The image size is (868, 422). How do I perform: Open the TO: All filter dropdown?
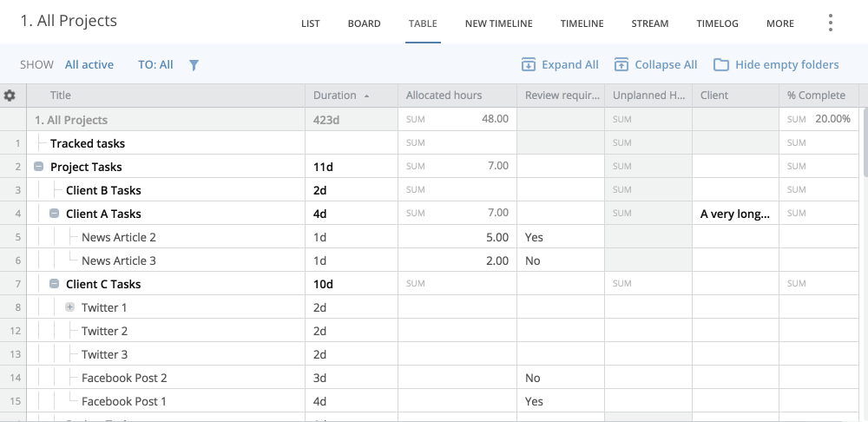pos(155,65)
